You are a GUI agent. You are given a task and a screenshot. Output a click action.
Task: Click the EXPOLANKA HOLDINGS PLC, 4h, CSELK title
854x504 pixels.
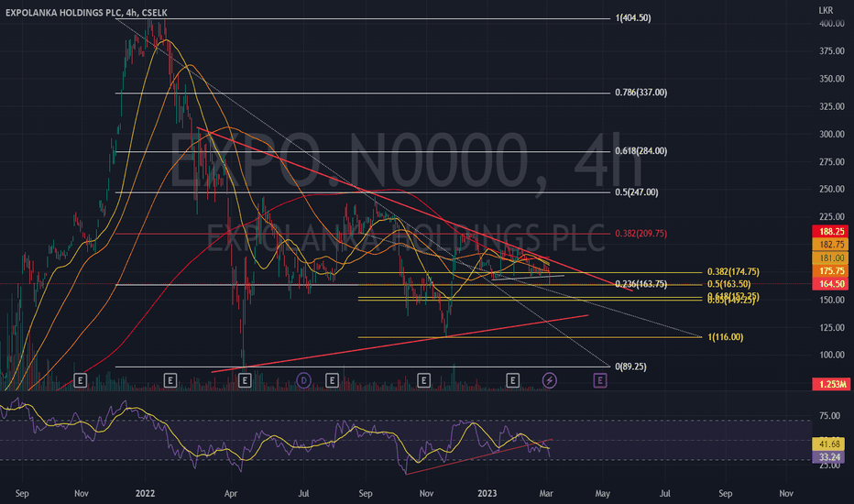click(87, 13)
